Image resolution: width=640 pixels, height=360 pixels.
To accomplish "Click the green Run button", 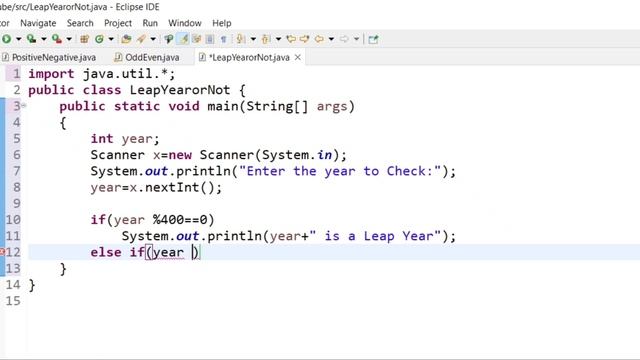I will [x=7, y=39].
